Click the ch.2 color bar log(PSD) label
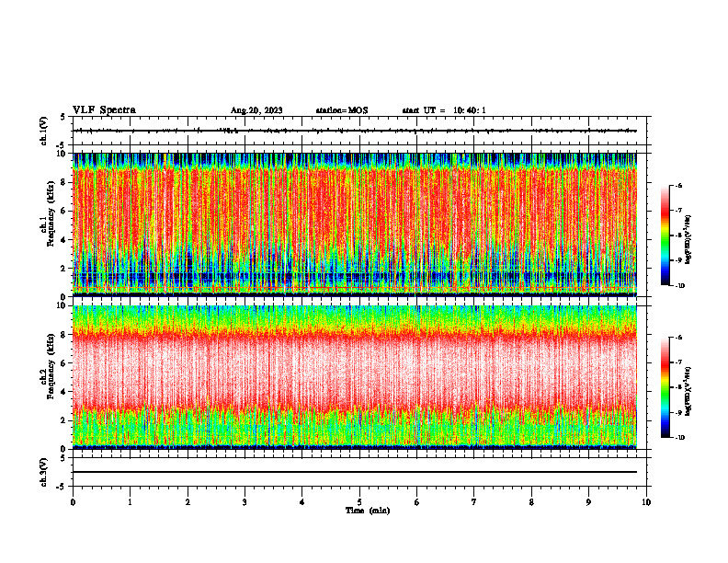 pos(688,391)
